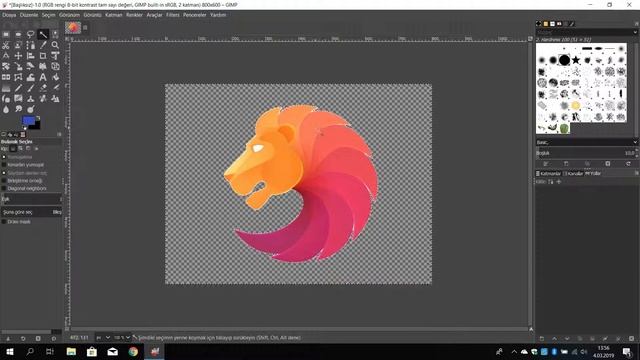
Task: Select the Airbrush tool
Action: click(x=55, y=88)
